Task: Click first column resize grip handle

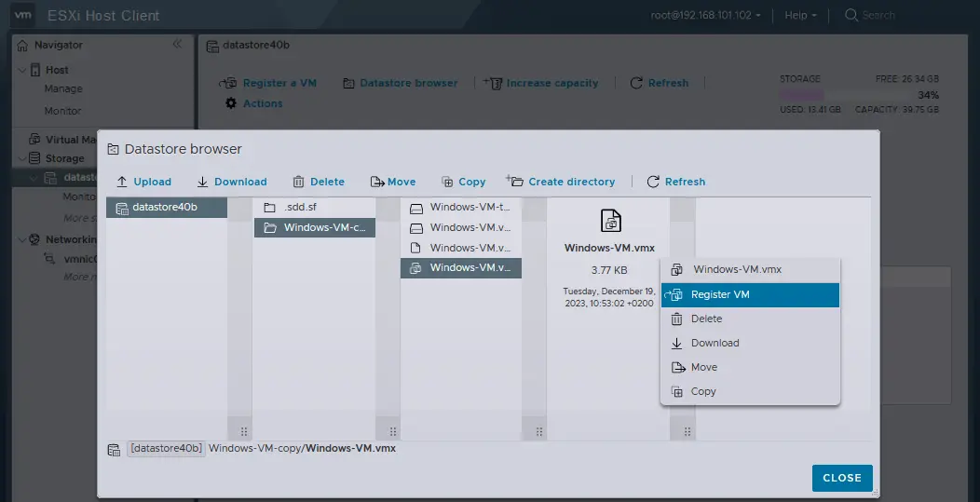Action: [x=244, y=431]
